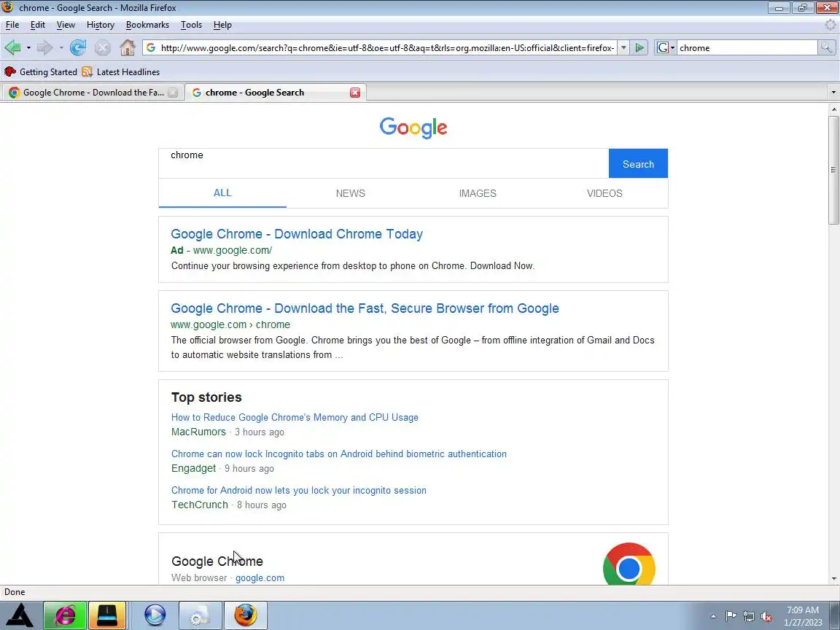Open the Download Chrome Today ad link
This screenshot has height=630, width=840.
297,234
